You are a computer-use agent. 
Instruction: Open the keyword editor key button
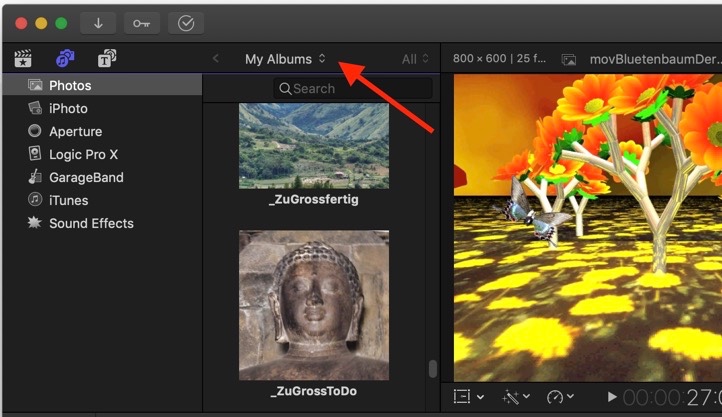coord(141,23)
